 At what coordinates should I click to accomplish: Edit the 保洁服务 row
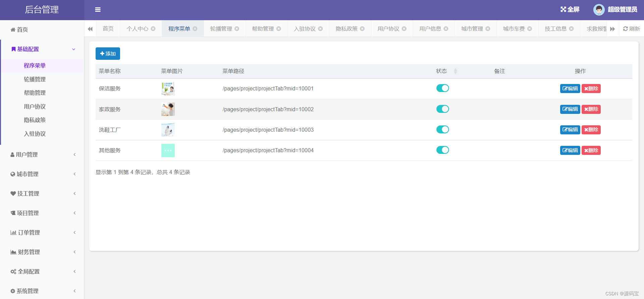tap(570, 89)
